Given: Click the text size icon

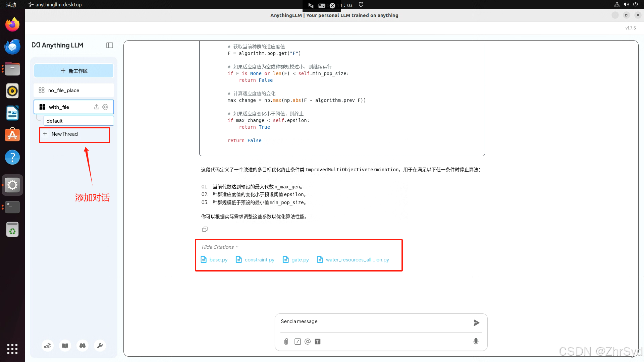Looking at the screenshot, I should 318,342.
